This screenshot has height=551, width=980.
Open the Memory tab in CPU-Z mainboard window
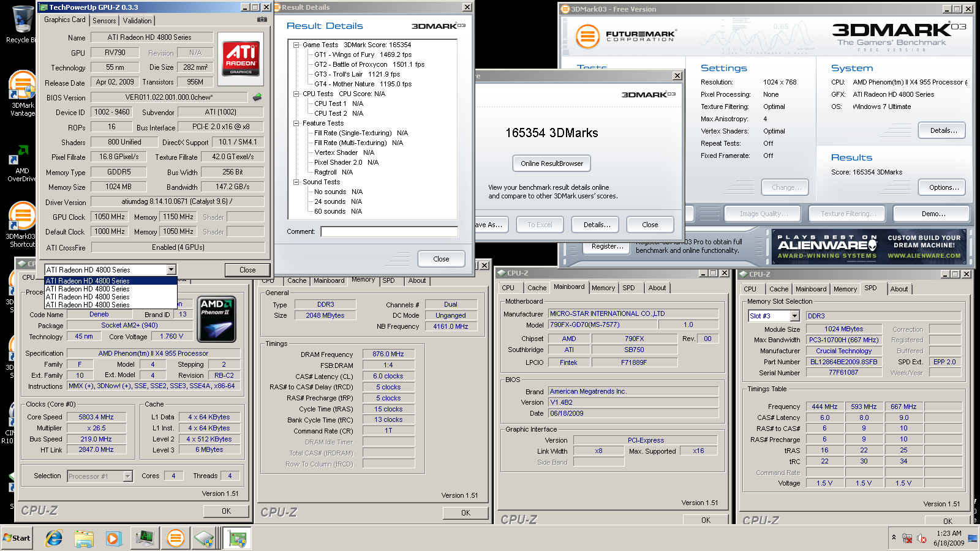coord(603,288)
